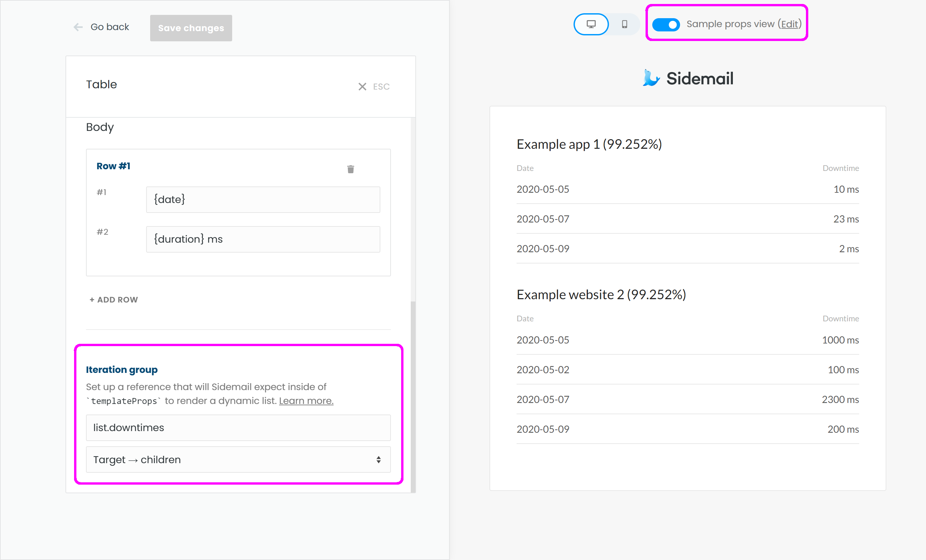Click the {duration} ms input field
The height and width of the screenshot is (560, 926).
(x=263, y=239)
